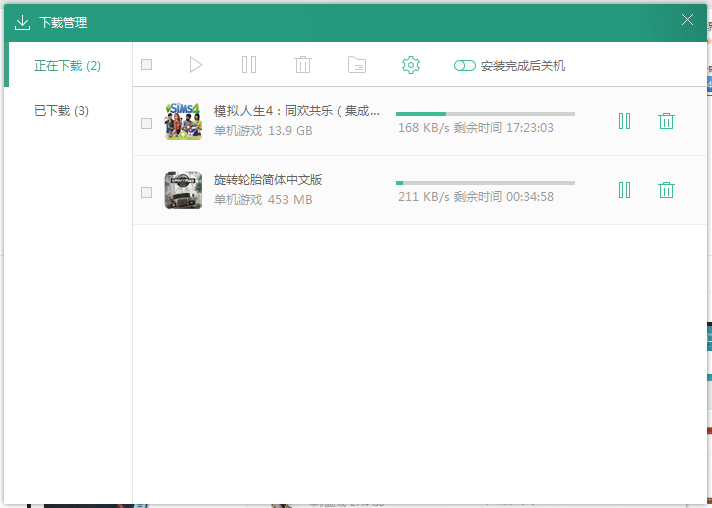Click the download icon in title bar
Image resolution: width=712 pixels, height=508 pixels.
coord(22,23)
